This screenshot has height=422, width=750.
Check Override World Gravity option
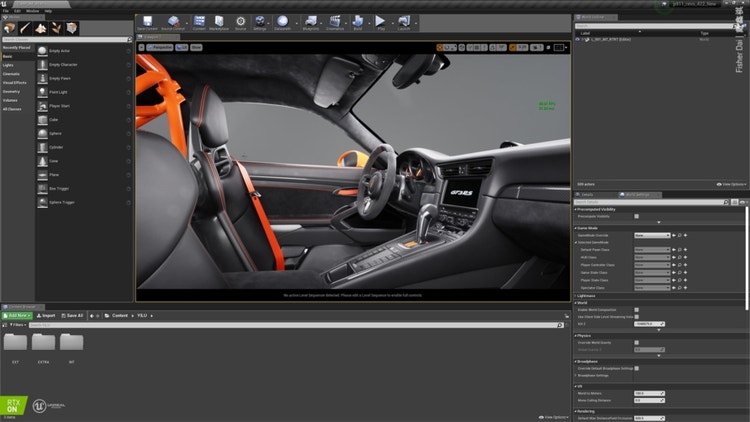pyautogui.click(x=638, y=342)
